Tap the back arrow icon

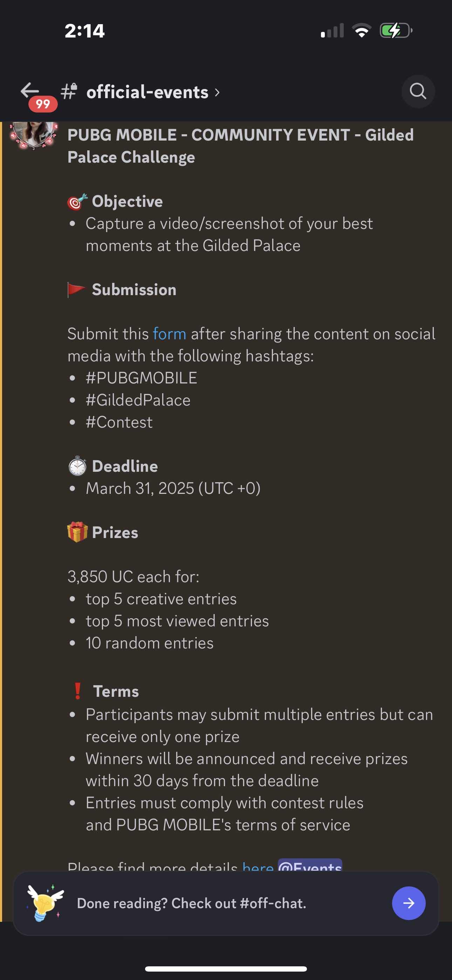30,90
